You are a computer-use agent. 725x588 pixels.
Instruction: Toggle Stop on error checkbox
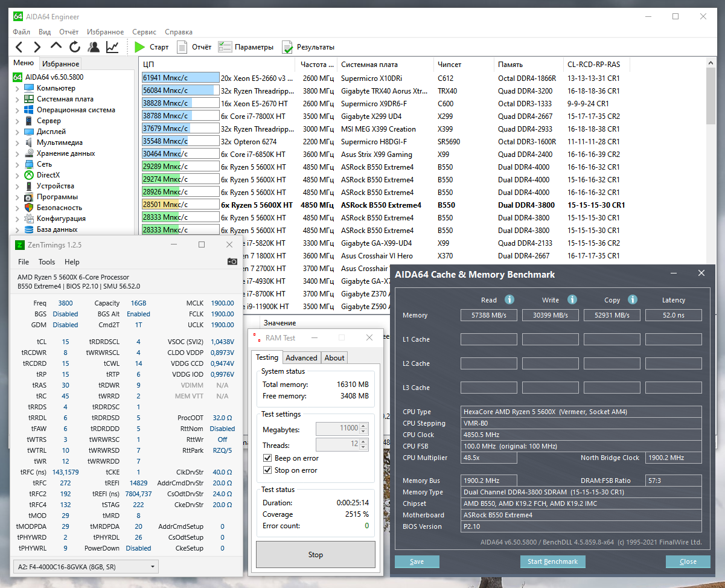267,470
